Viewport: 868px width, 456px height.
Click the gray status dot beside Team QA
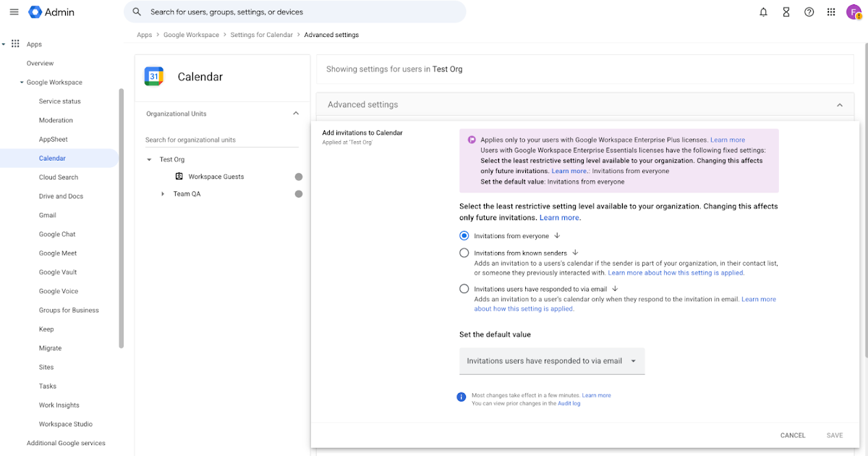click(x=299, y=194)
